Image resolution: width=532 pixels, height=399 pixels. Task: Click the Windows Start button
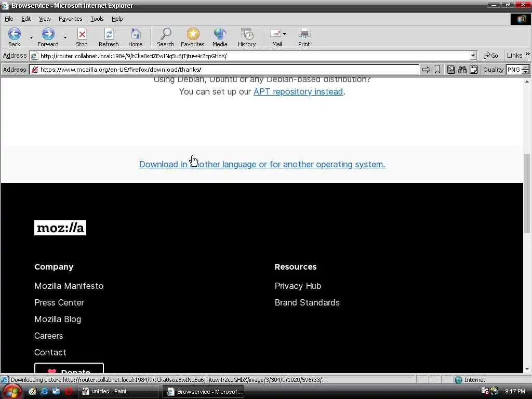pos(11,392)
